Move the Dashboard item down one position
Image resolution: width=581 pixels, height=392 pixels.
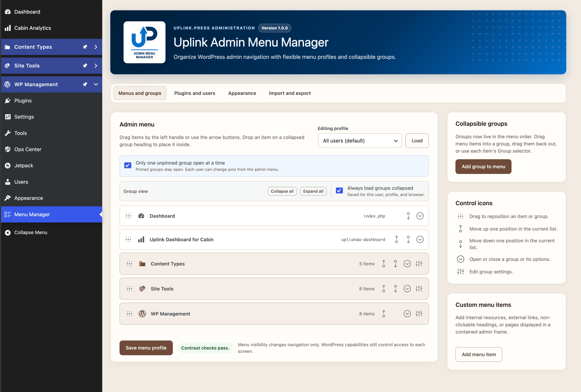[408, 216]
